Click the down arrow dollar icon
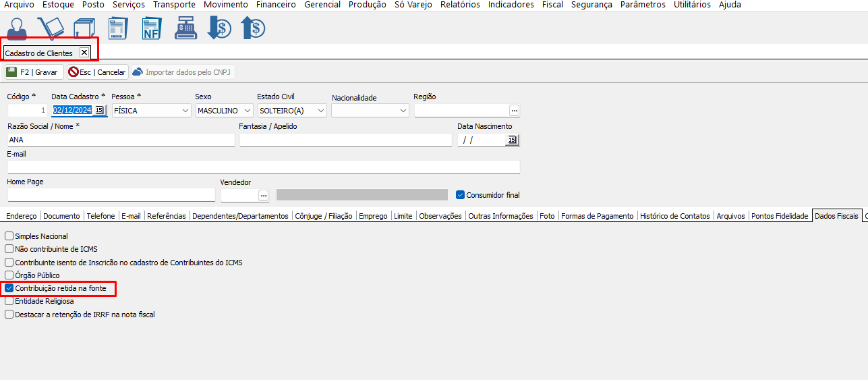The height and width of the screenshot is (380, 868). click(x=219, y=28)
